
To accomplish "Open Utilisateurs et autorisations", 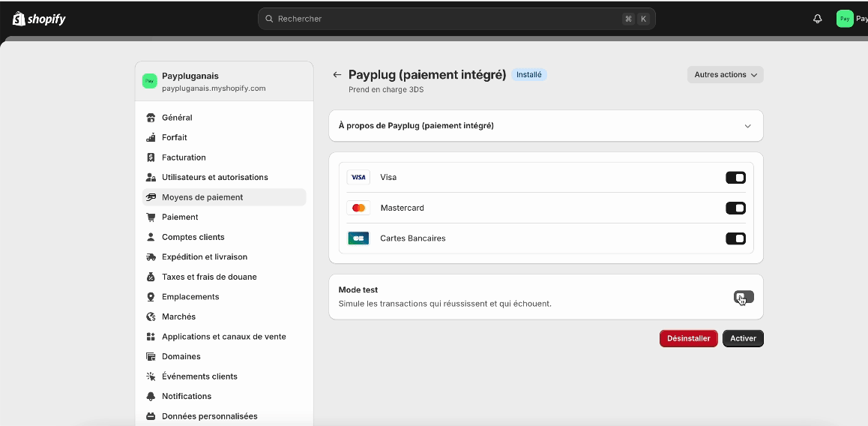I will [x=224, y=177].
